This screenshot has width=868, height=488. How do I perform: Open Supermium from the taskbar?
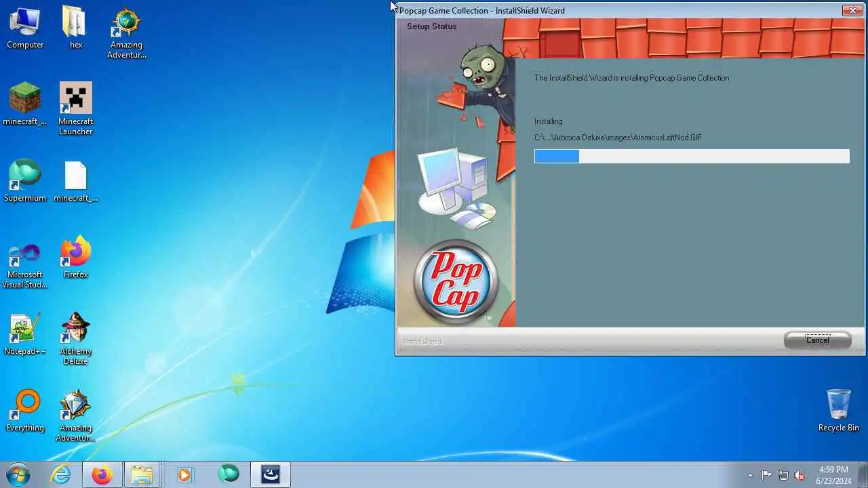point(229,474)
